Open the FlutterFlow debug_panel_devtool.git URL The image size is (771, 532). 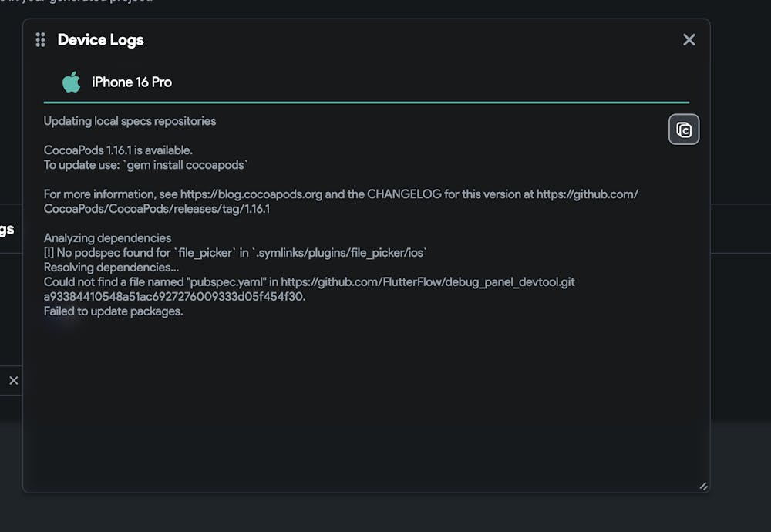coord(428,282)
